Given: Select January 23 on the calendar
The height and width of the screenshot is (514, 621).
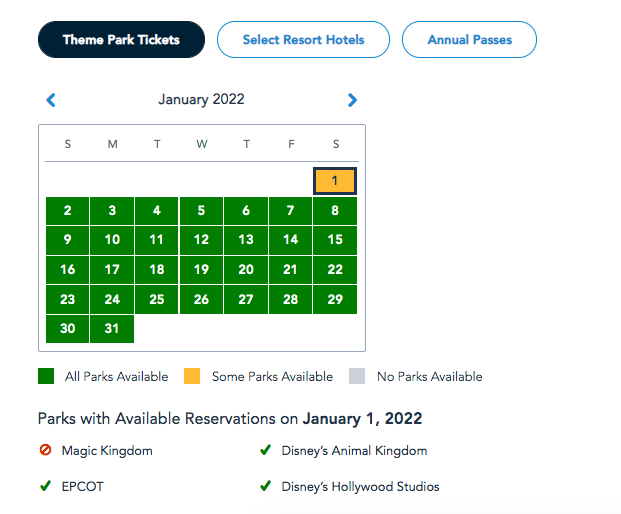Looking at the screenshot, I should tap(67, 299).
